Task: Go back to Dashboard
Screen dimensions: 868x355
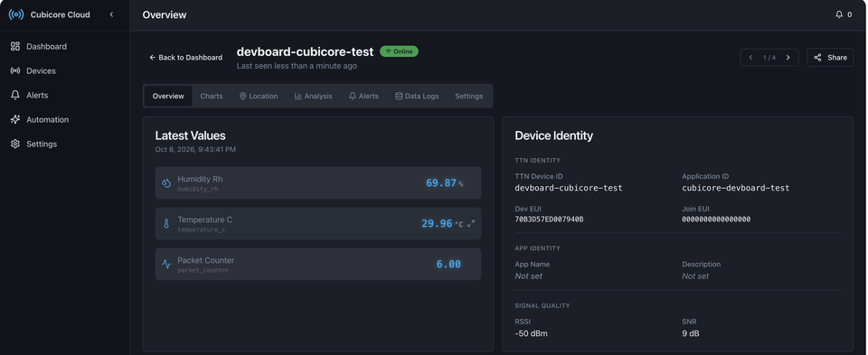Action: point(186,58)
